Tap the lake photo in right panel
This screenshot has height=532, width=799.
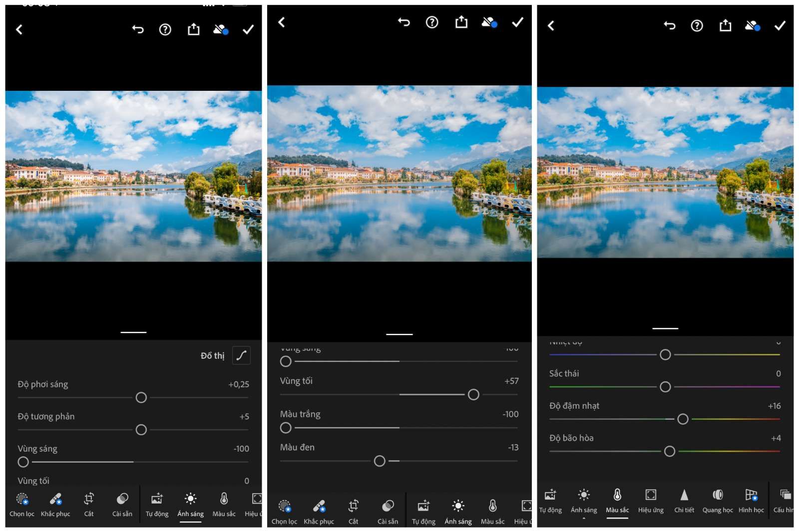click(x=665, y=173)
